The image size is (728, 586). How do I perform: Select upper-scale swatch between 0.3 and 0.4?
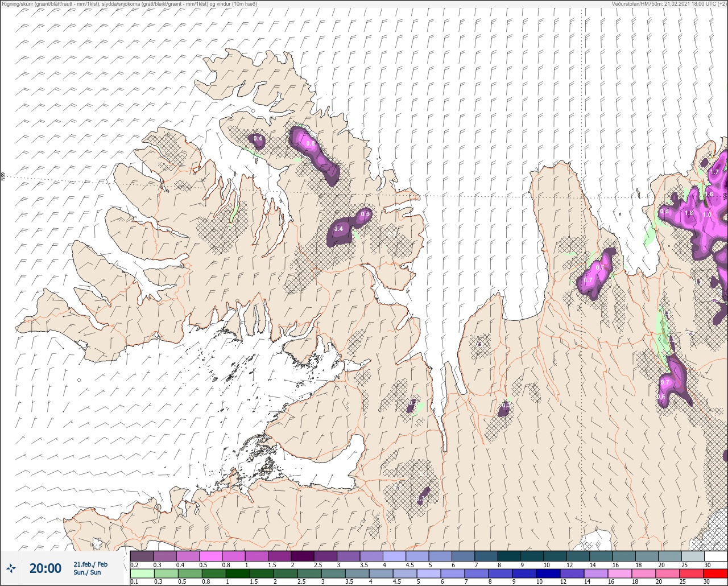(x=165, y=556)
